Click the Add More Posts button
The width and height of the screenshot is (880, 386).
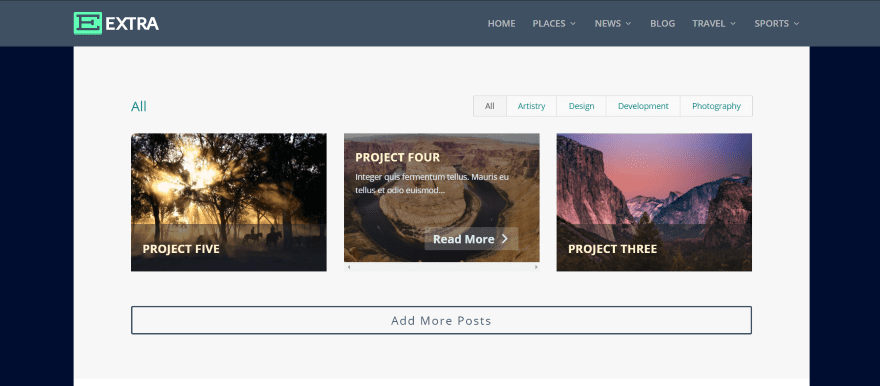click(441, 320)
